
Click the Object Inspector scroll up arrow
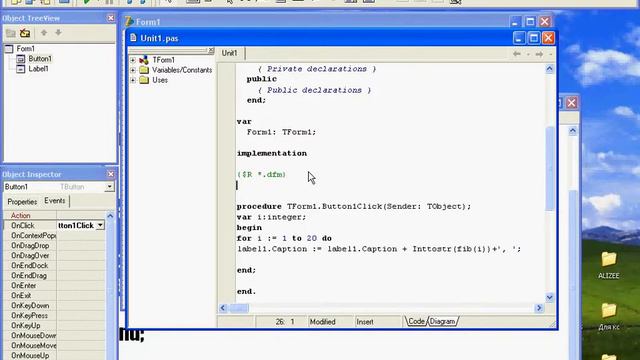pyautogui.click(x=110, y=216)
